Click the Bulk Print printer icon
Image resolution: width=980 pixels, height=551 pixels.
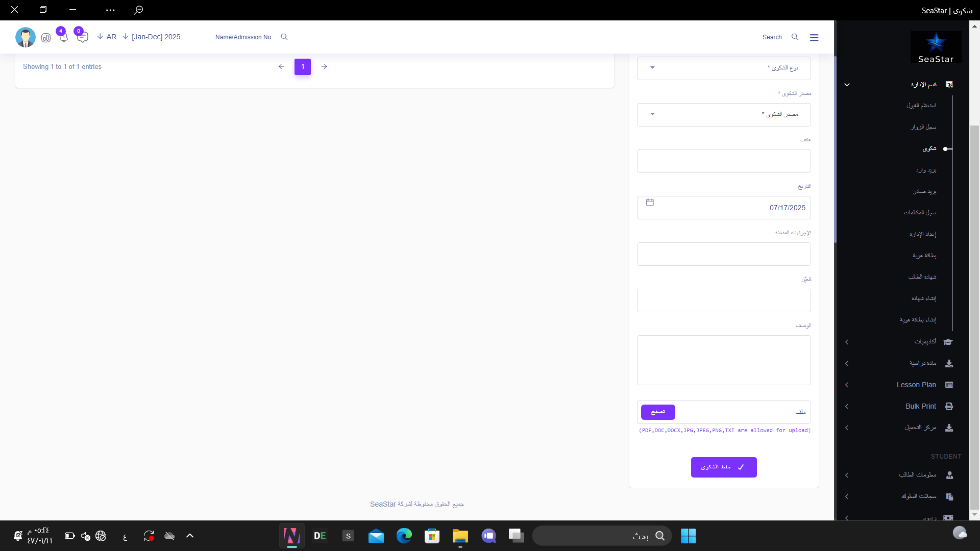click(x=949, y=407)
